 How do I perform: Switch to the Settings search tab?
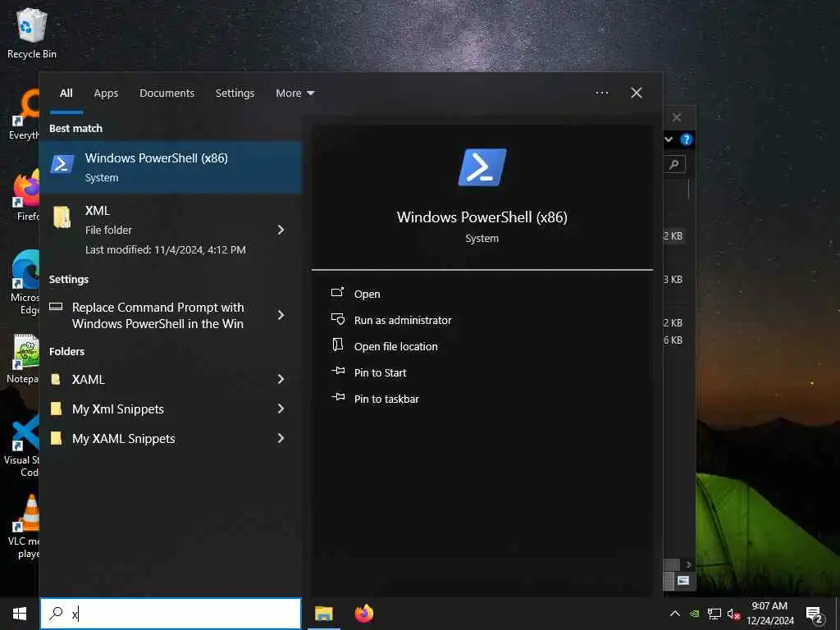click(x=235, y=94)
